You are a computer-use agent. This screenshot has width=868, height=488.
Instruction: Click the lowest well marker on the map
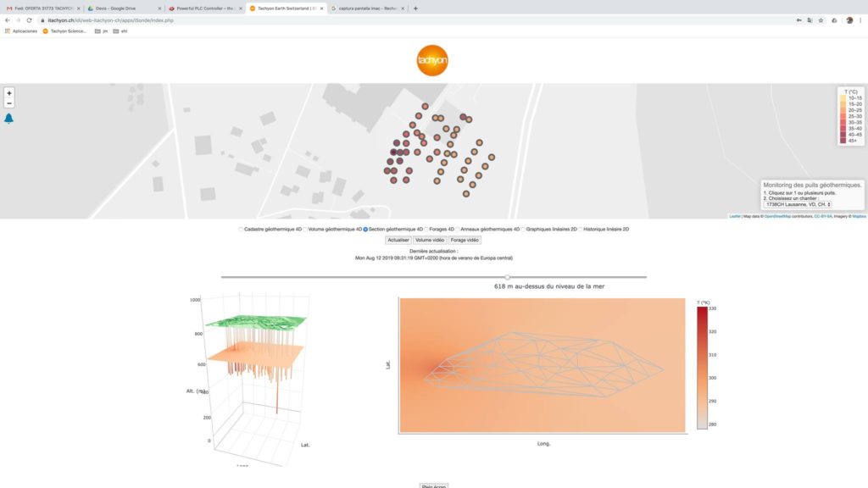coord(466,194)
